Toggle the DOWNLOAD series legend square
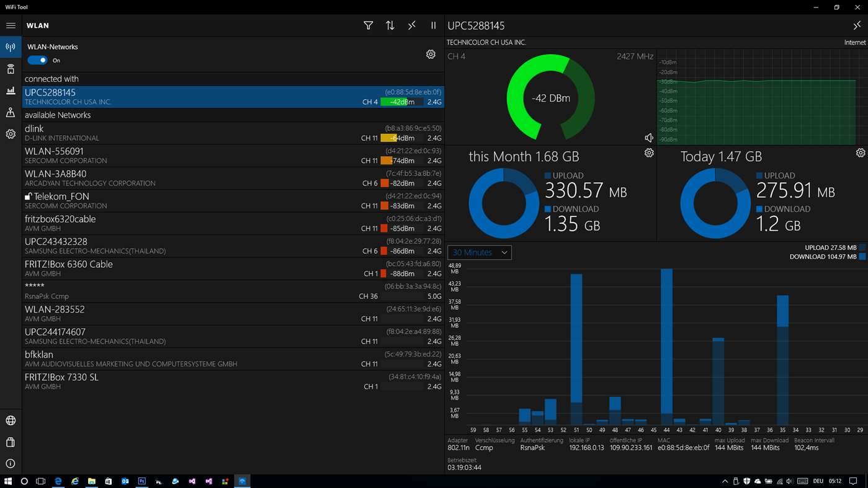 coord(862,257)
